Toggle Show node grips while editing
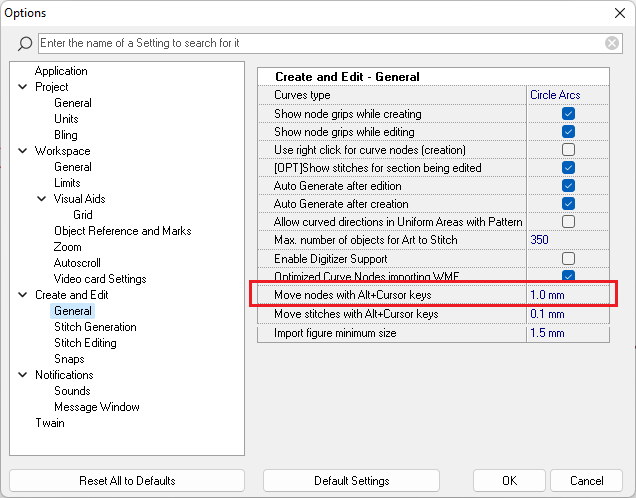636x498 pixels. point(568,131)
